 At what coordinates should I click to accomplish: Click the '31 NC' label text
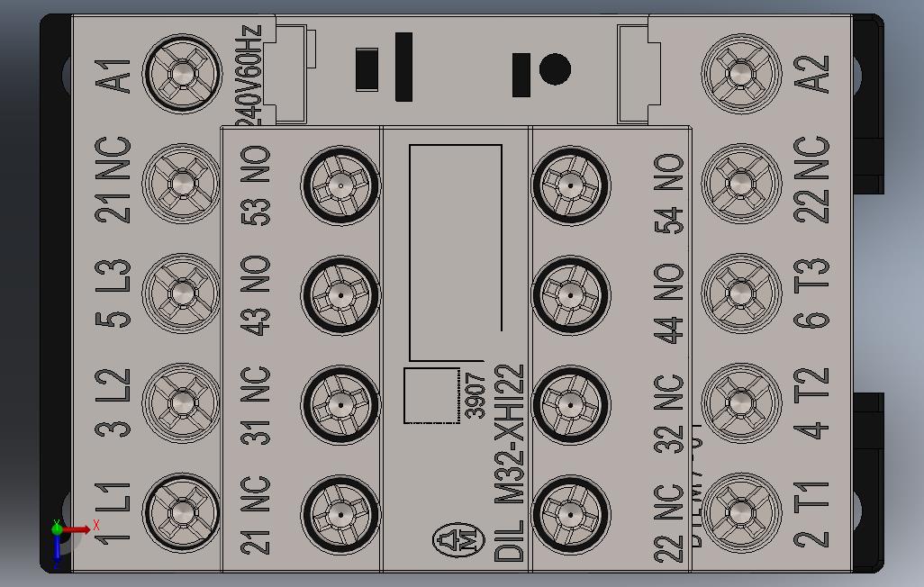coord(257,405)
